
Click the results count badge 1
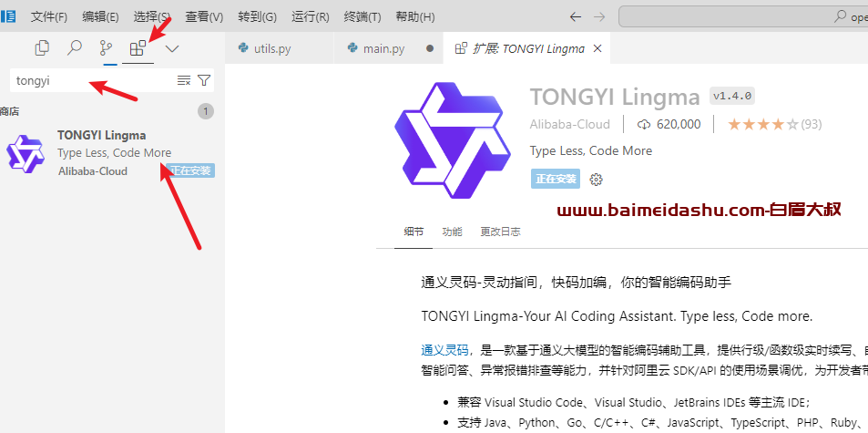point(205,111)
